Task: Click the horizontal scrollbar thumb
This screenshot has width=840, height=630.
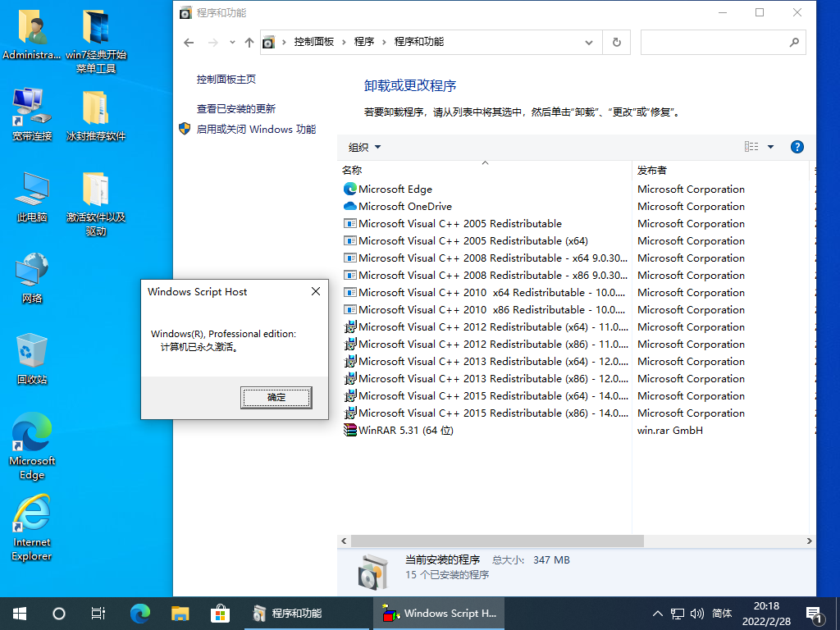Action: click(496, 541)
